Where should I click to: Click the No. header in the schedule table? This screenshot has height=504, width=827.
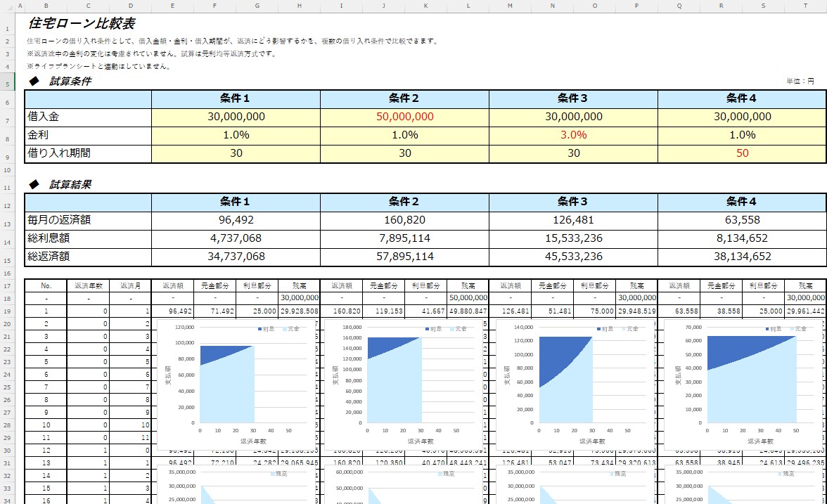click(46, 285)
